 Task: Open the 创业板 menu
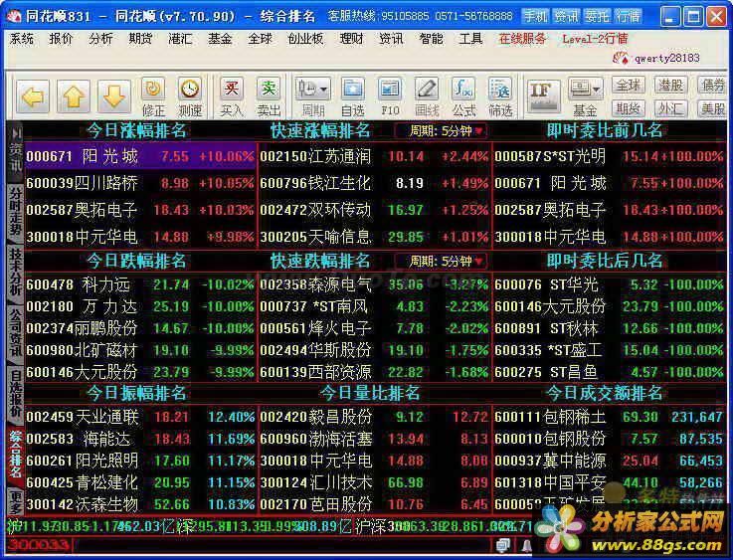point(305,39)
